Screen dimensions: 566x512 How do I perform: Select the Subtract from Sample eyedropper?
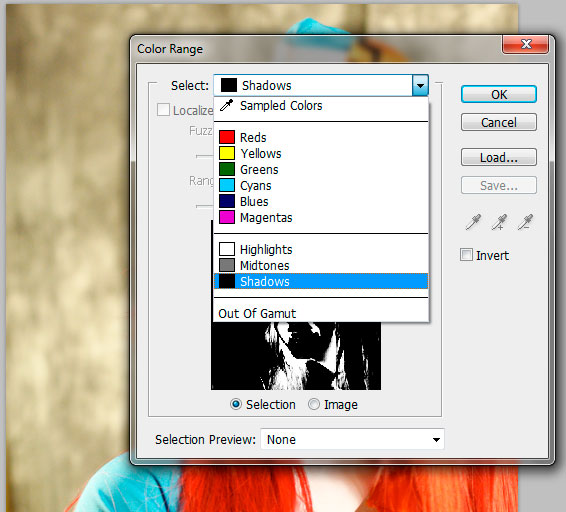tap(525, 222)
